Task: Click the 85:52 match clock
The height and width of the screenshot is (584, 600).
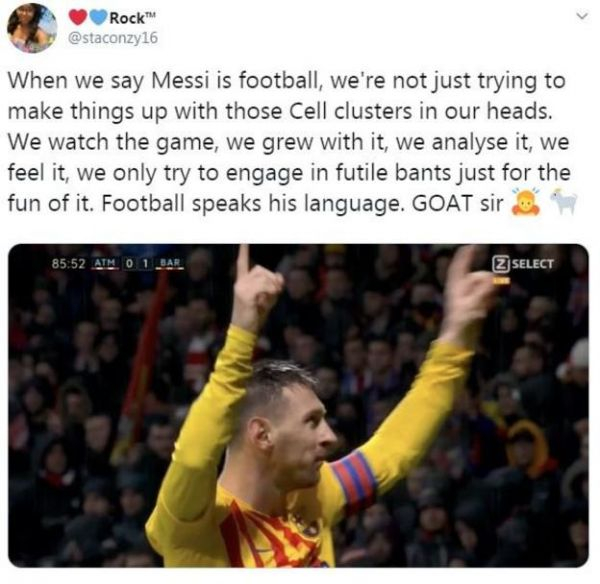Action: pyautogui.click(x=68, y=263)
